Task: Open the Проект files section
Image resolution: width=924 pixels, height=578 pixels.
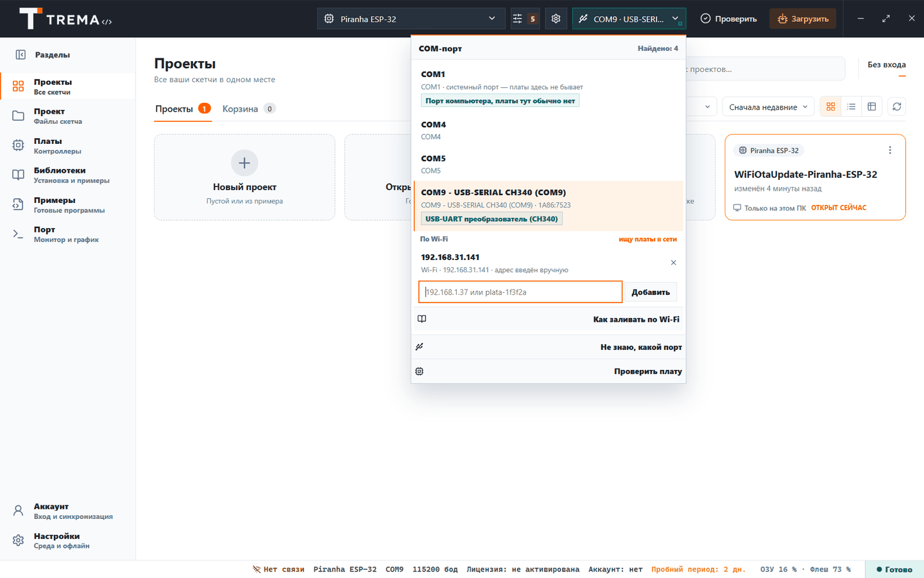Action: 68,116
